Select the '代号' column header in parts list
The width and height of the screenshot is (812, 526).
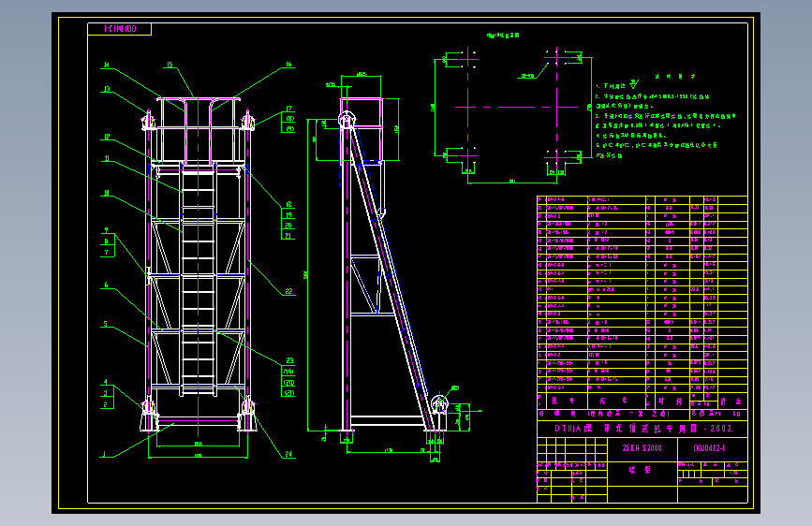562,401
